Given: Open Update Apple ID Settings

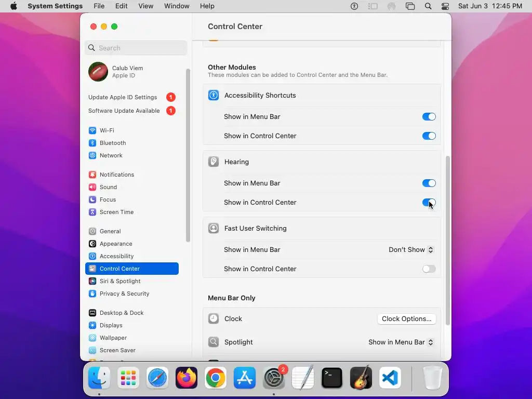Looking at the screenshot, I should click(x=131, y=97).
